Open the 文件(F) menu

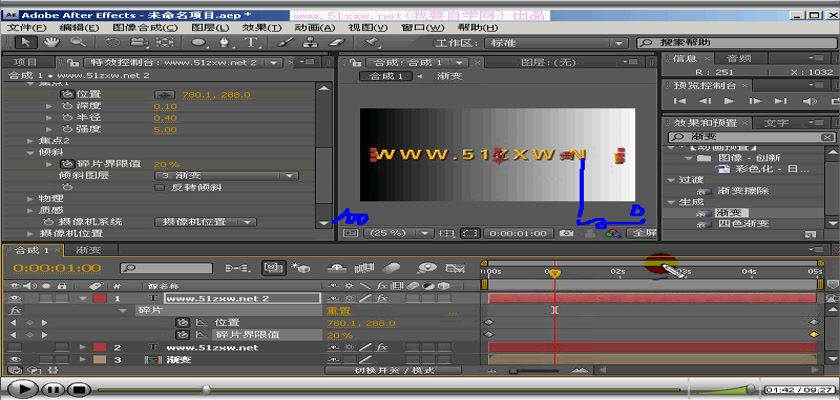pos(27,28)
